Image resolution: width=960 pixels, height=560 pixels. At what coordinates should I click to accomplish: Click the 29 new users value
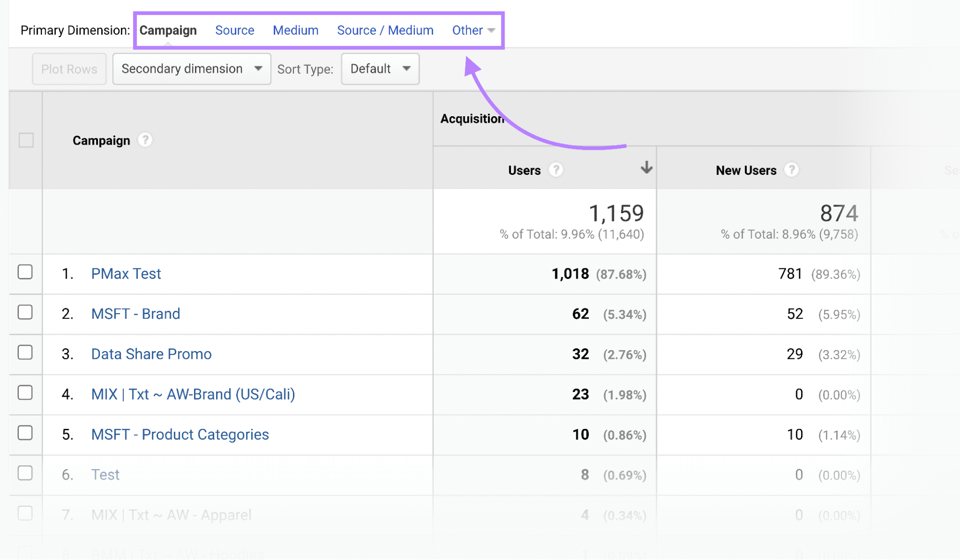(795, 354)
